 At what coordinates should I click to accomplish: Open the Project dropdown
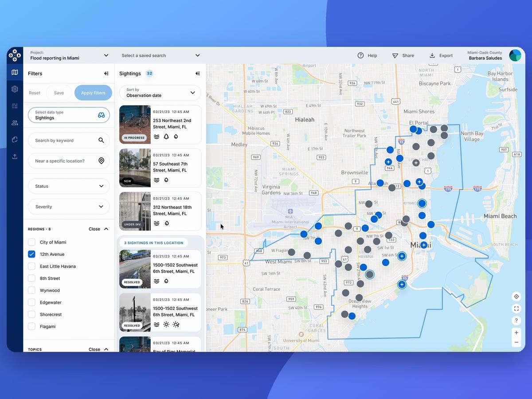(x=69, y=55)
